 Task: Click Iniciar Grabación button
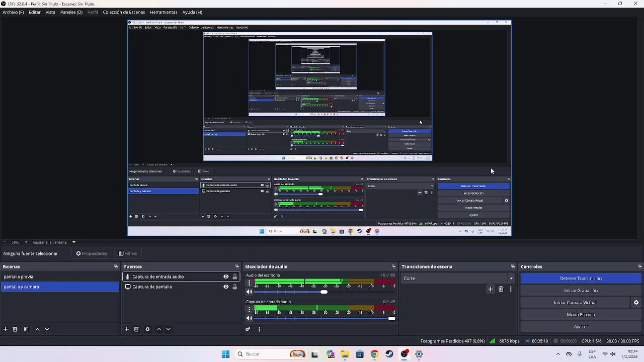581,291
